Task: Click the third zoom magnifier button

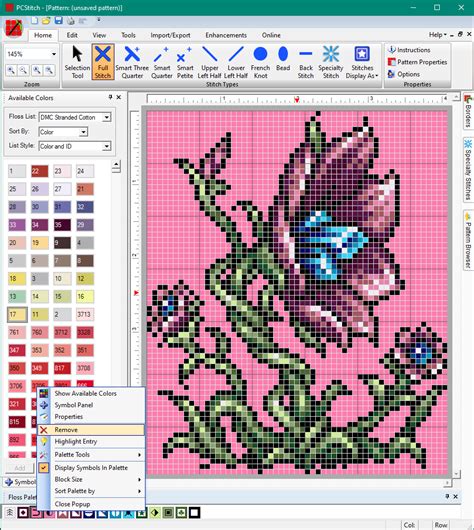Action: coord(37,70)
